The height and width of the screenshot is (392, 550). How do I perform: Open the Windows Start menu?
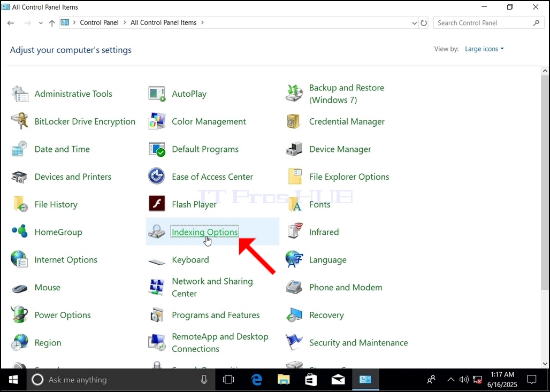[13, 379]
